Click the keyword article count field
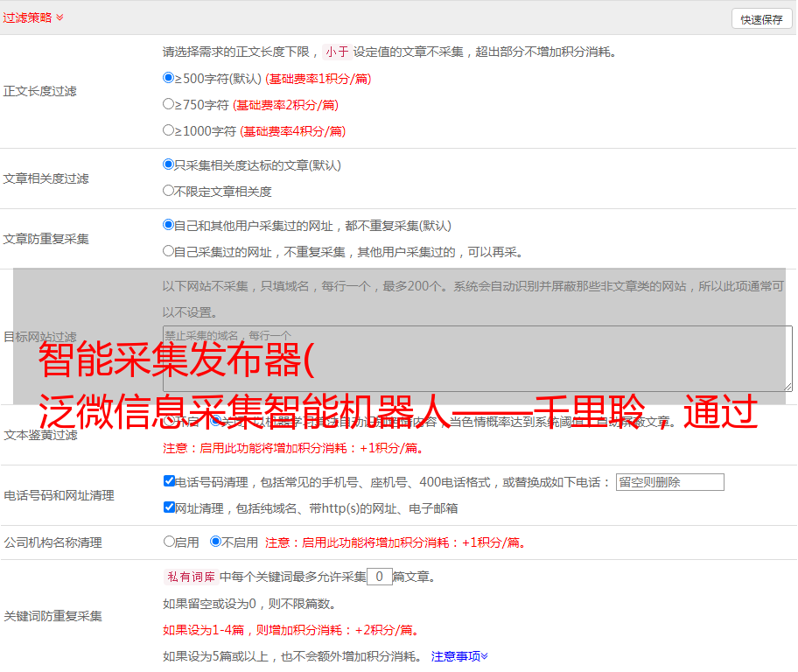 tap(379, 577)
